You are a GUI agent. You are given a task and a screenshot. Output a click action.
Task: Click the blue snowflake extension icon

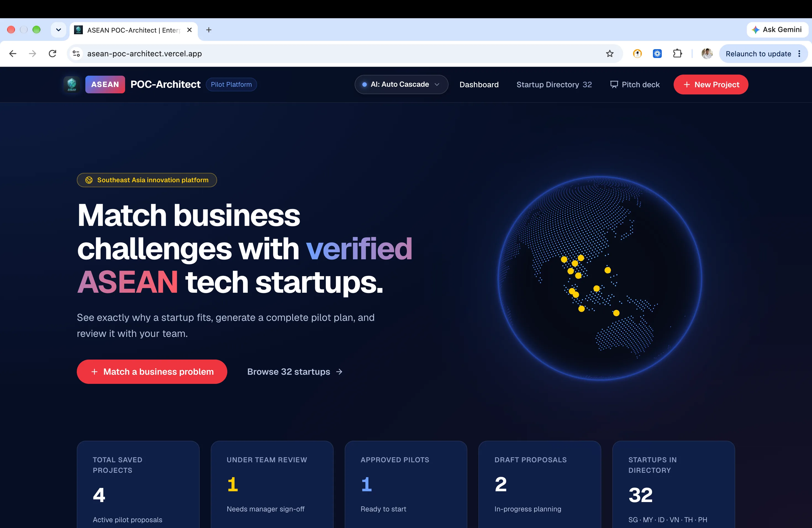coord(657,54)
